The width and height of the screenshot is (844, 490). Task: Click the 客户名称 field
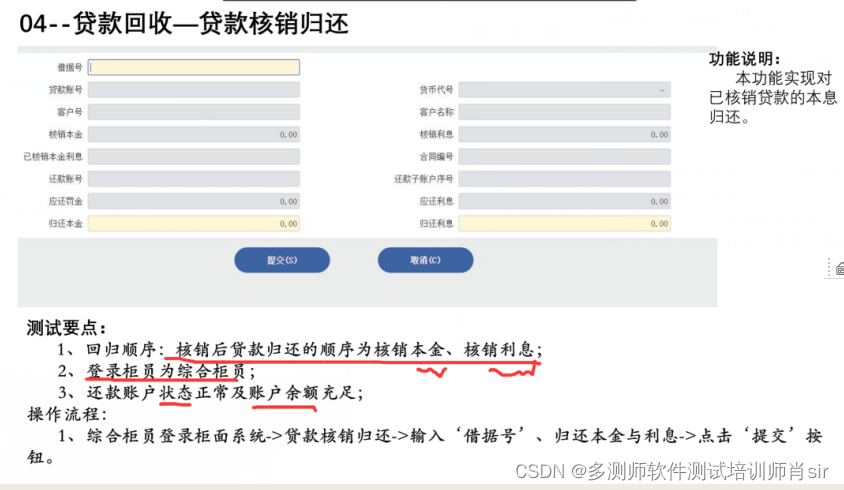coord(565,112)
